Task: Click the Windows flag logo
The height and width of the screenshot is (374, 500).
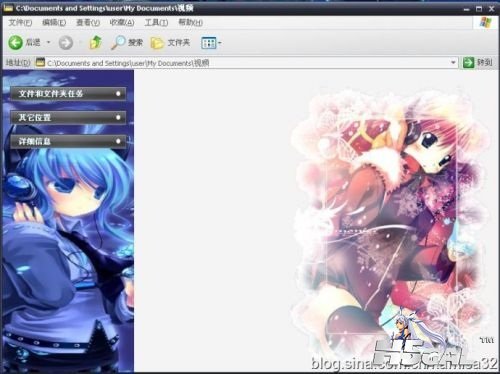Action: tap(485, 23)
